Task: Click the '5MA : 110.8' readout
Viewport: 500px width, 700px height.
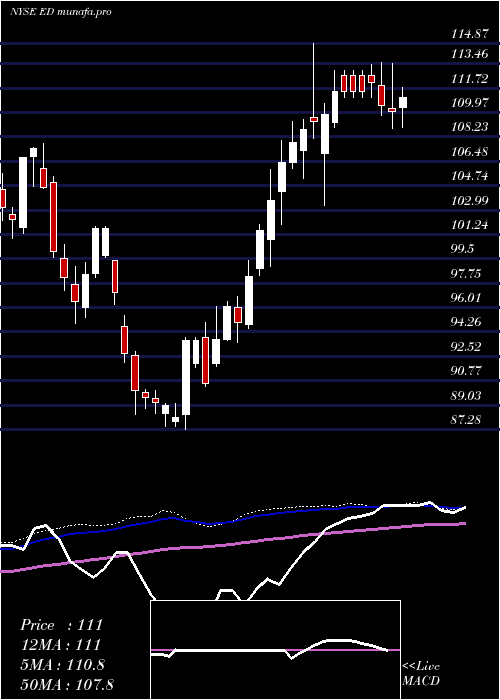Action: tap(62, 664)
